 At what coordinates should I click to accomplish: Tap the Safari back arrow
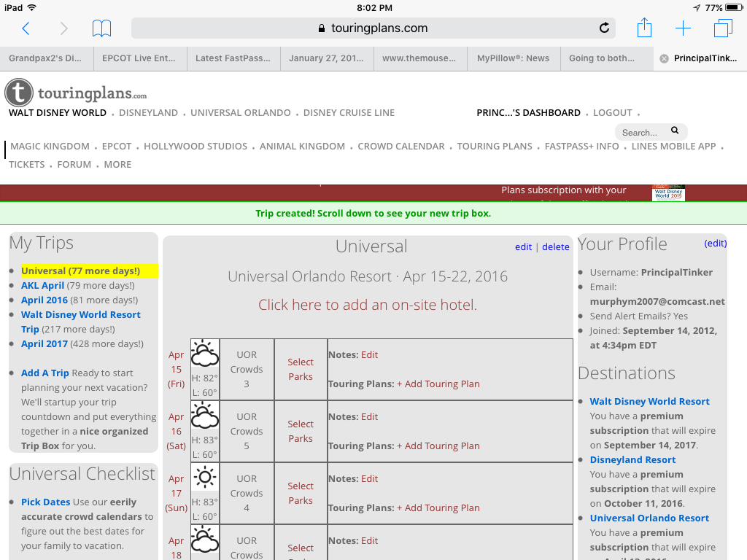click(x=26, y=28)
